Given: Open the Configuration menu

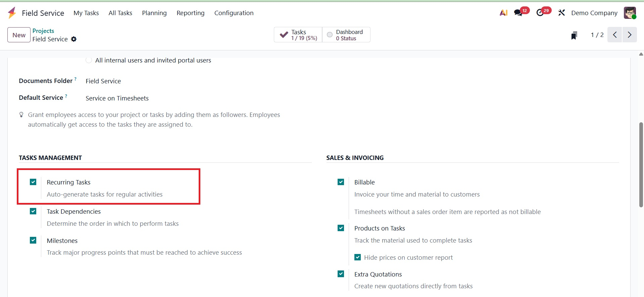Looking at the screenshot, I should click(x=234, y=13).
